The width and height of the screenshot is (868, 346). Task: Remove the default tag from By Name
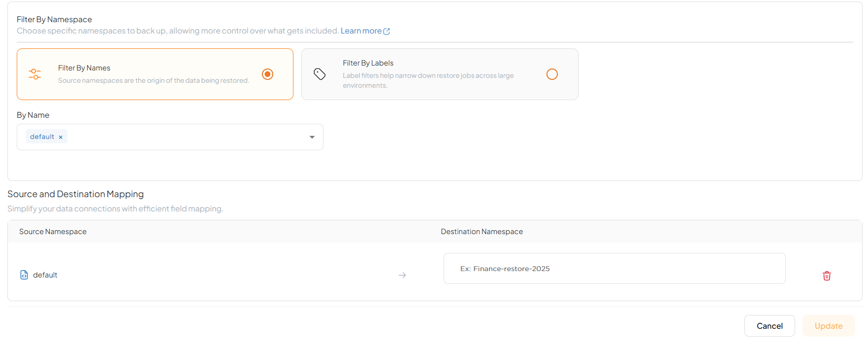click(61, 137)
